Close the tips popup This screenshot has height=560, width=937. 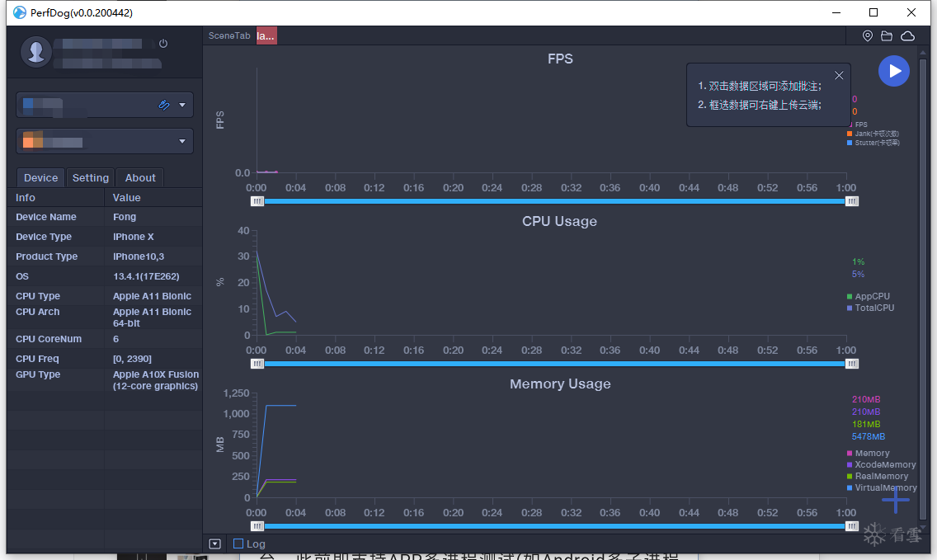[839, 75]
